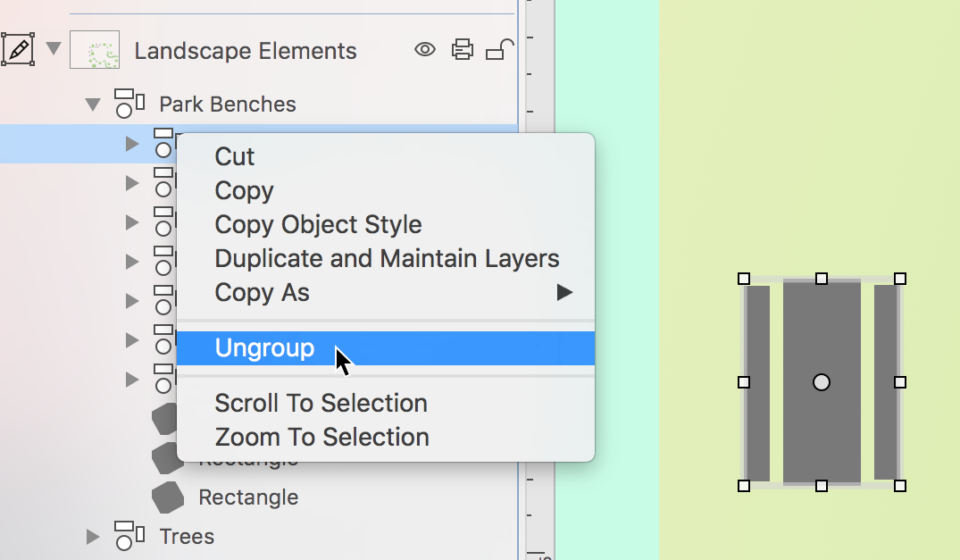Screen dimensions: 960x560
Task: Select the Landscape Elements layer thumbnail
Action: point(95,50)
